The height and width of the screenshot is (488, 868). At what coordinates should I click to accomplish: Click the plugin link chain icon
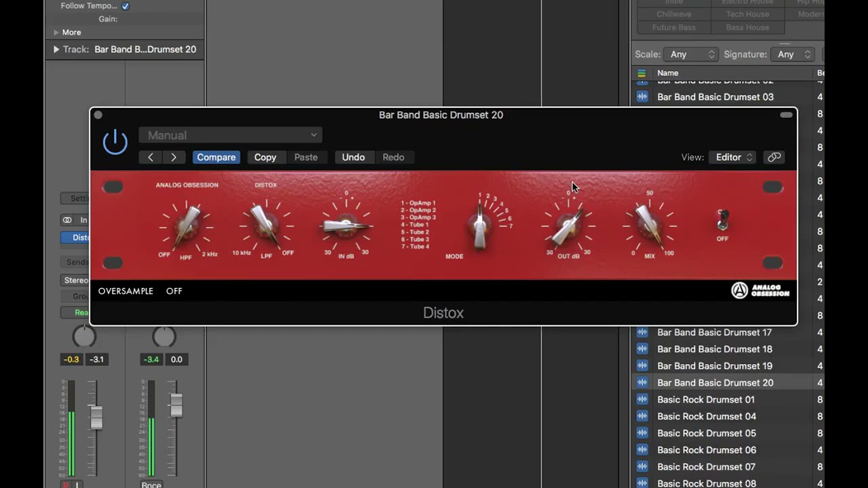point(774,157)
